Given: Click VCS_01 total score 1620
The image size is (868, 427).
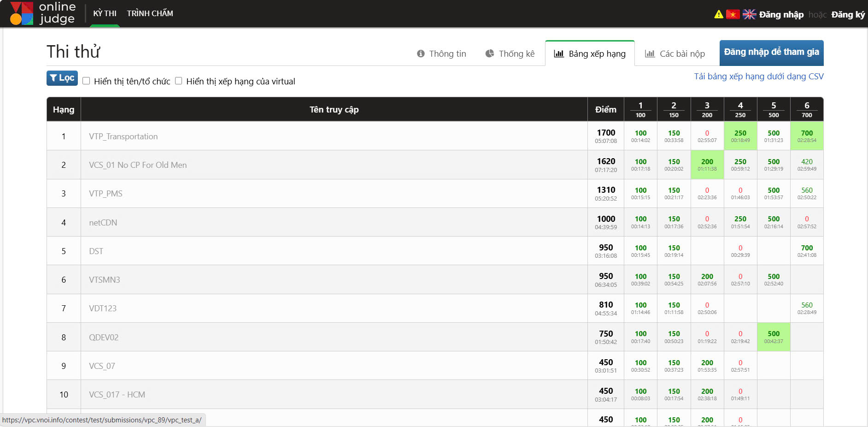Looking at the screenshot, I should [x=606, y=161].
